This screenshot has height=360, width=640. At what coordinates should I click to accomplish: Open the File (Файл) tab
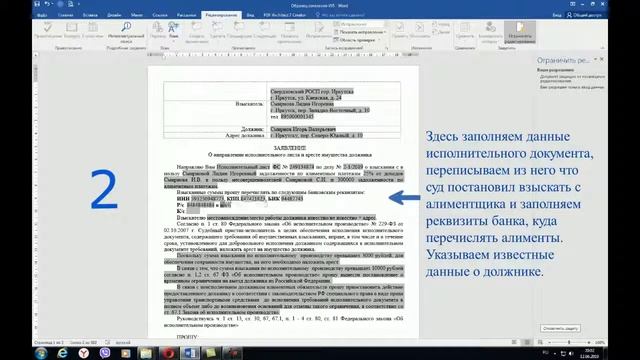pos(42,15)
